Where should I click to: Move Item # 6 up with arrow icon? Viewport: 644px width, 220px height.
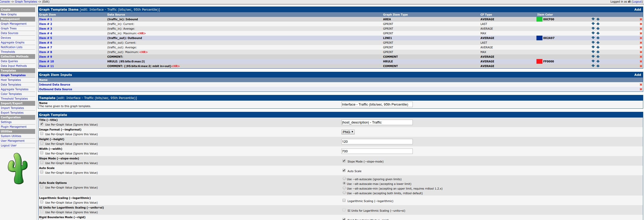(598, 42)
